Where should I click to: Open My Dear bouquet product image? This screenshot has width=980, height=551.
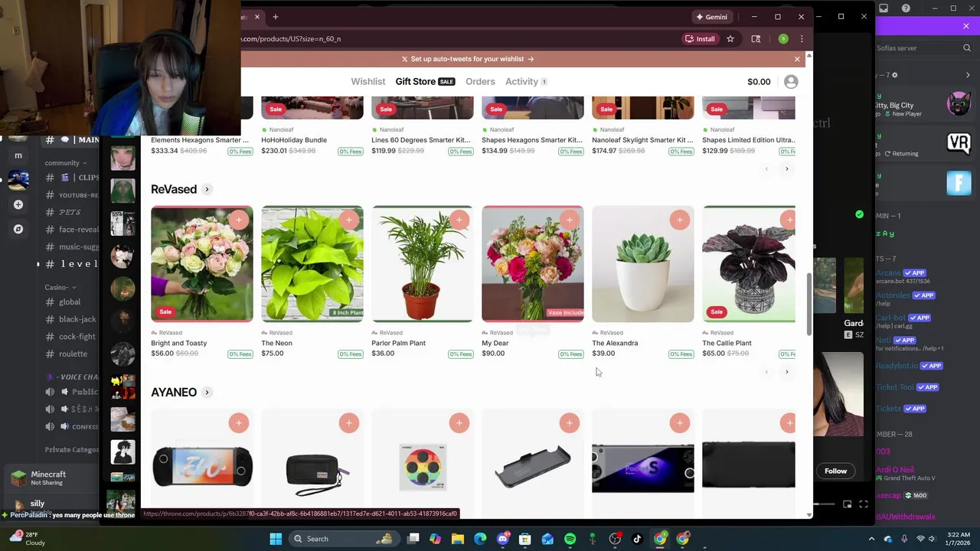(533, 264)
